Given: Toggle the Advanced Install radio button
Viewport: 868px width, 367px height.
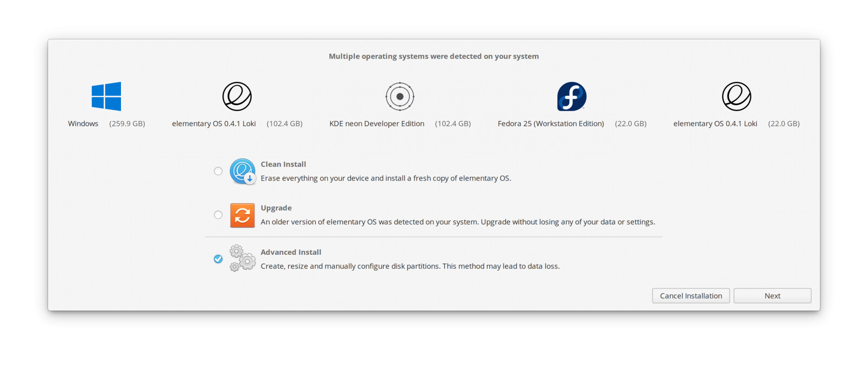Looking at the screenshot, I should (x=218, y=259).
